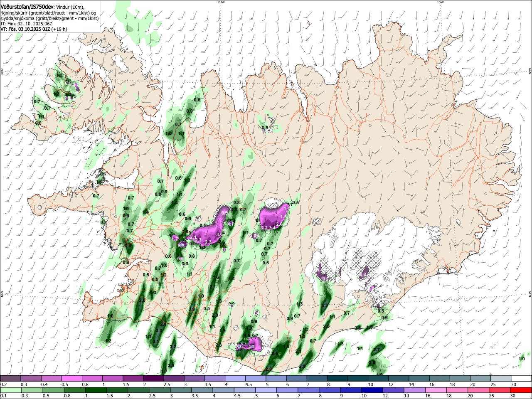Screen dimensions: 532x399
Task: Pick the 0.3 mm light green rain swatch
Action: tap(32, 390)
